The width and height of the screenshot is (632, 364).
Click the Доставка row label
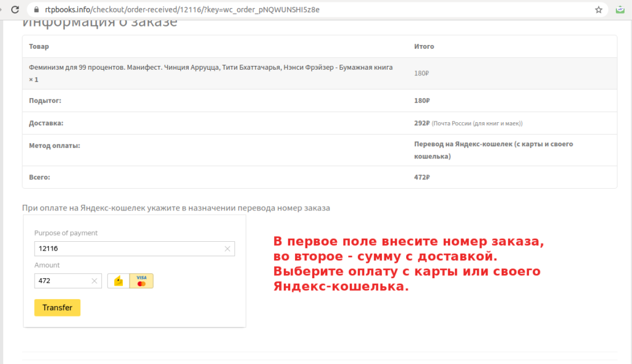pos(46,123)
